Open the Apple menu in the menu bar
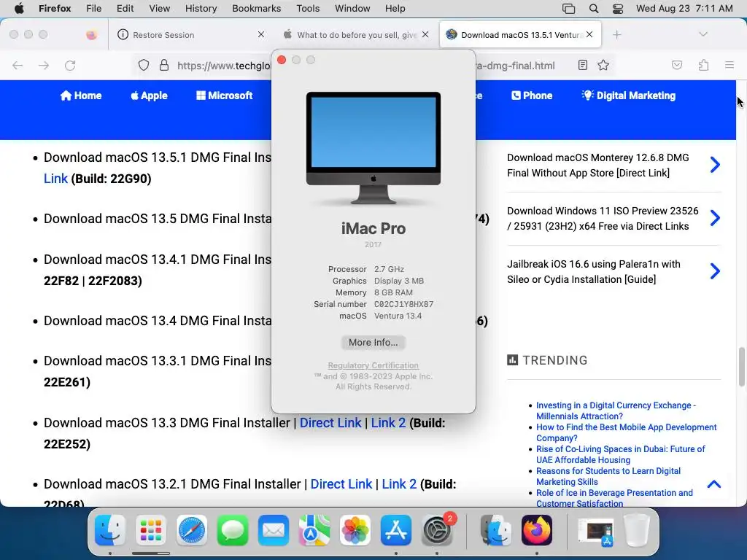The height and width of the screenshot is (560, 747). pyautogui.click(x=19, y=8)
